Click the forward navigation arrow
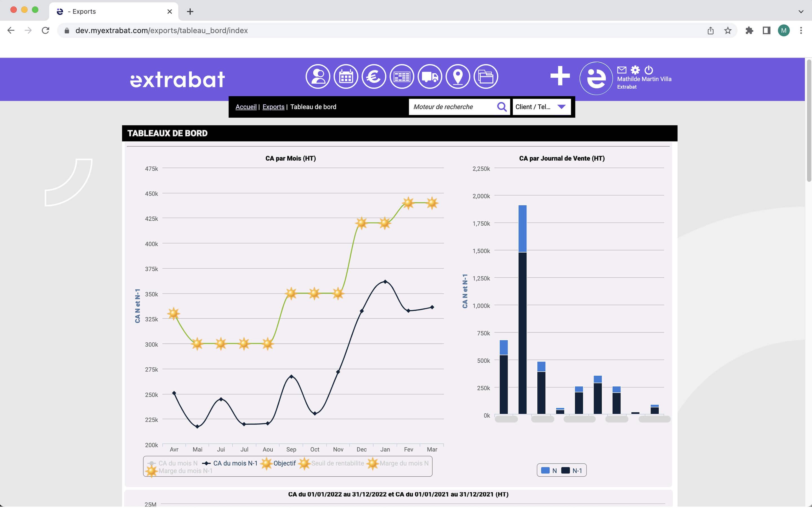812x508 pixels. tap(28, 30)
